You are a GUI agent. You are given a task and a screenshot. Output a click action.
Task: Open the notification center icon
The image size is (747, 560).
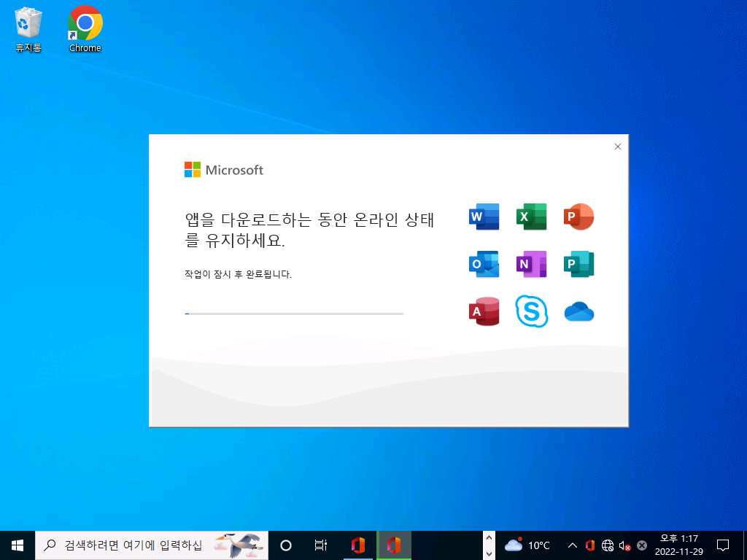723,545
